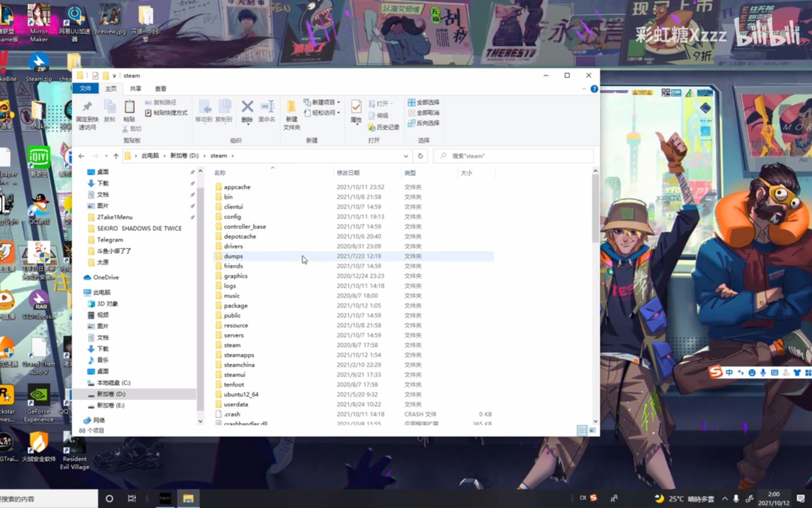Open the Easy access (轻松访问) dropdown
Viewport: 812px width, 508px height.
coord(322,112)
